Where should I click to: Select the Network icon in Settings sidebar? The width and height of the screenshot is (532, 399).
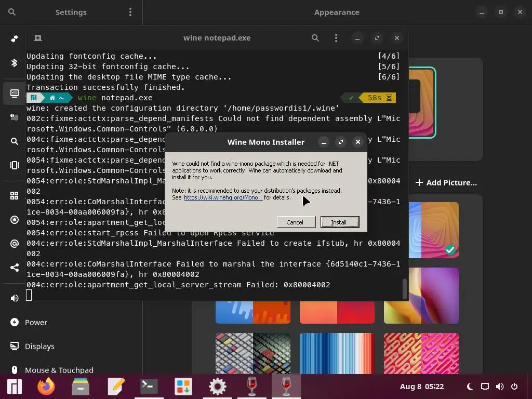point(14,38)
